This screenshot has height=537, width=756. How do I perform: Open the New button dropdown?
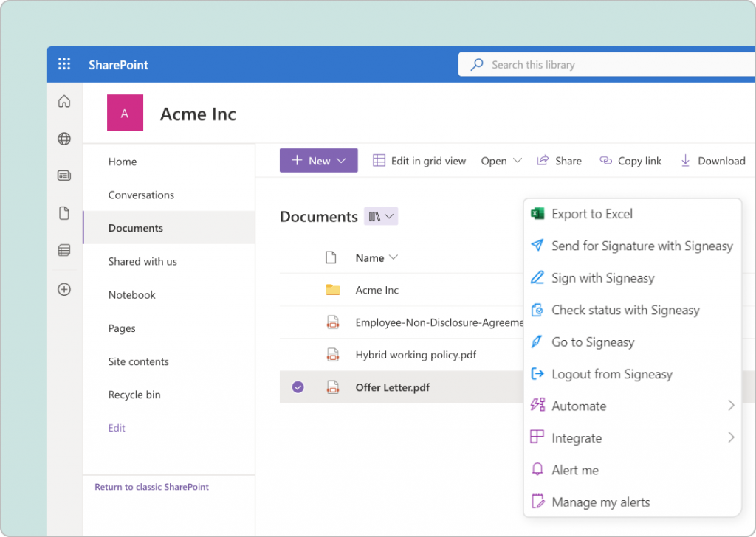pyautogui.click(x=318, y=160)
